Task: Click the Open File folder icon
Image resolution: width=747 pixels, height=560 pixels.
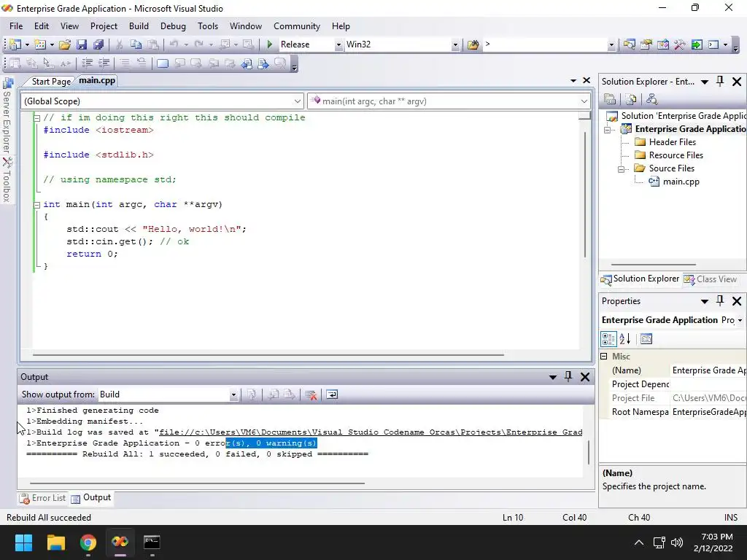Action: pyautogui.click(x=65, y=44)
